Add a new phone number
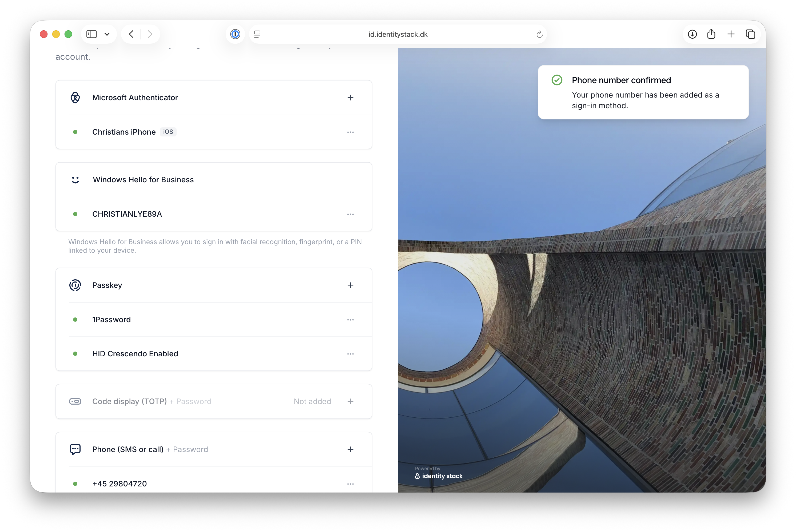The width and height of the screenshot is (796, 532). pyautogui.click(x=351, y=449)
